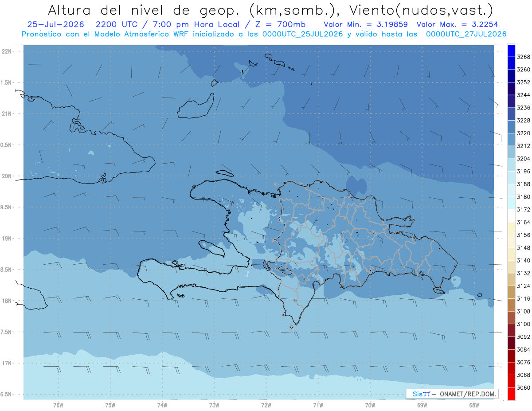Click the '72W' longitude label
This screenshot has width=532, height=411.
266,405
